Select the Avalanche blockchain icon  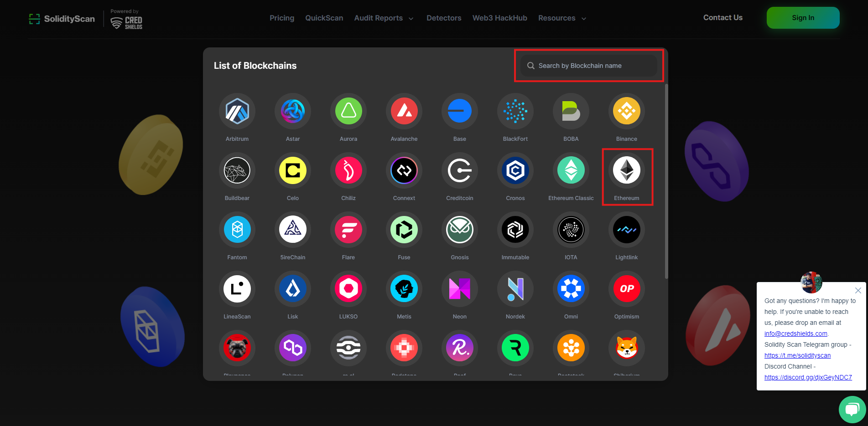pos(404,111)
